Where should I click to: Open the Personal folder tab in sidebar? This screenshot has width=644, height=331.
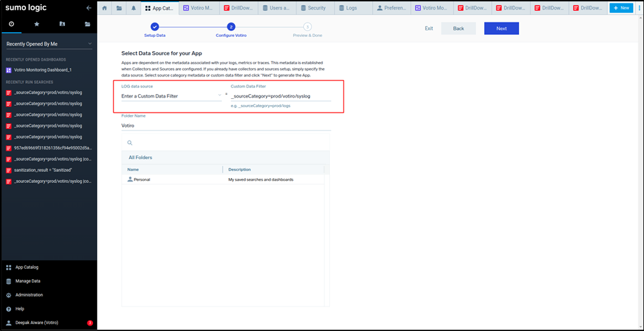(x=62, y=24)
